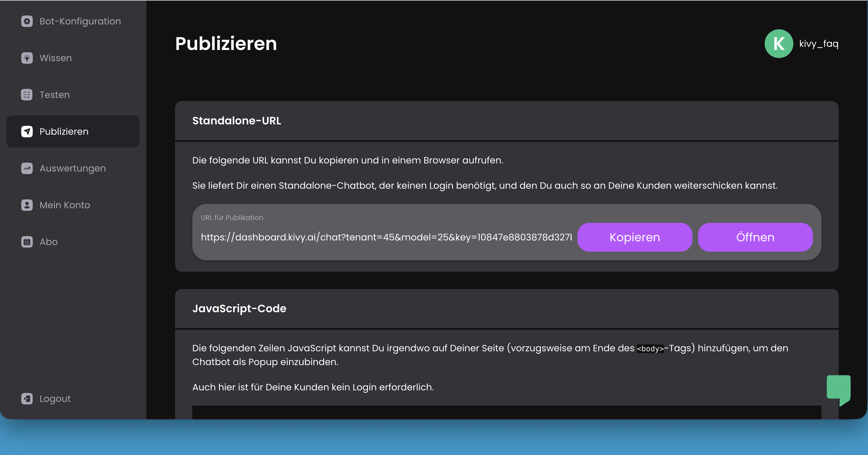The height and width of the screenshot is (455, 868).
Task: Click the kivy_faq avatar badge
Action: [x=779, y=43]
